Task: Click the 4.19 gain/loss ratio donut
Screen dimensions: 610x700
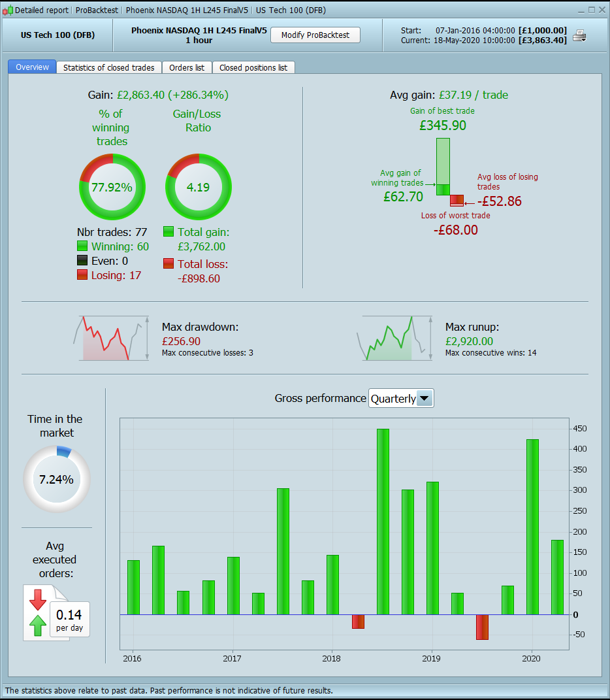Action: coord(198,187)
